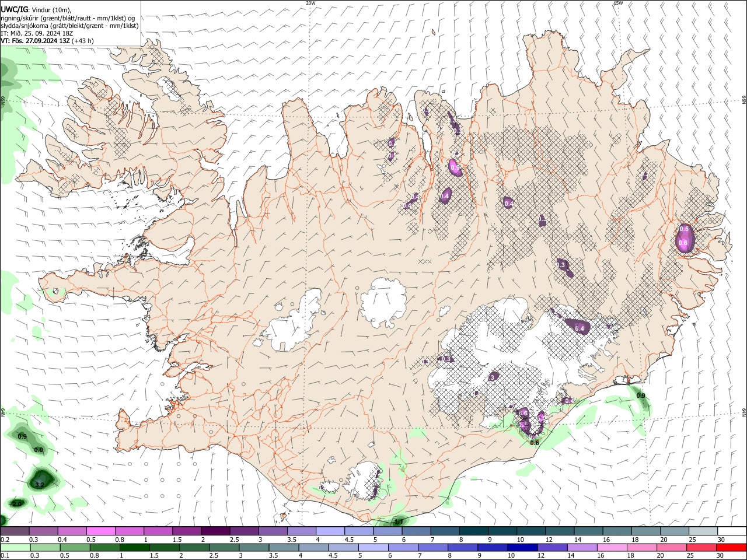Pick the bright red rain swatch at 30

tap(731, 547)
